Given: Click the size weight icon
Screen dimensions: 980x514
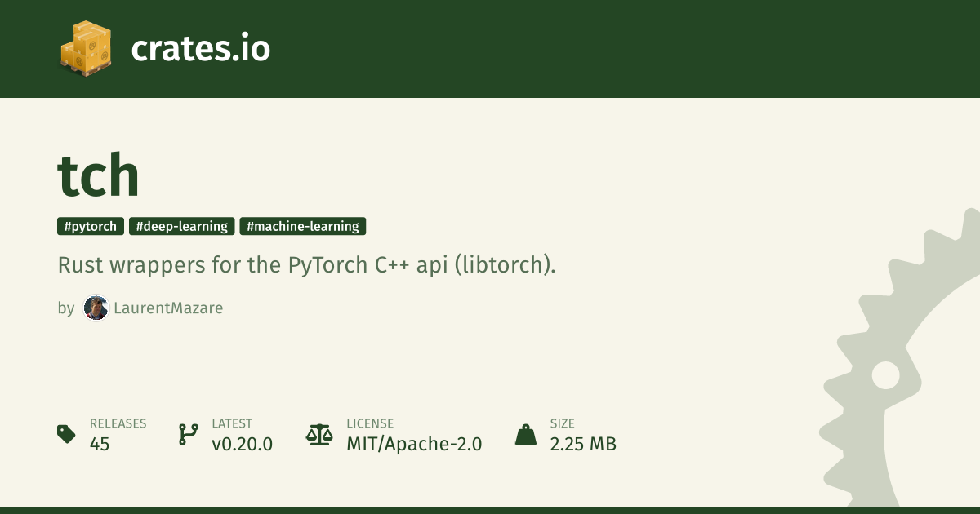Looking at the screenshot, I should (x=525, y=434).
